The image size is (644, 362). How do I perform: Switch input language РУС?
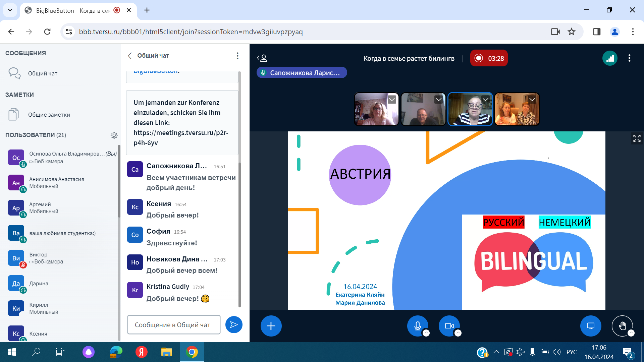click(x=572, y=352)
